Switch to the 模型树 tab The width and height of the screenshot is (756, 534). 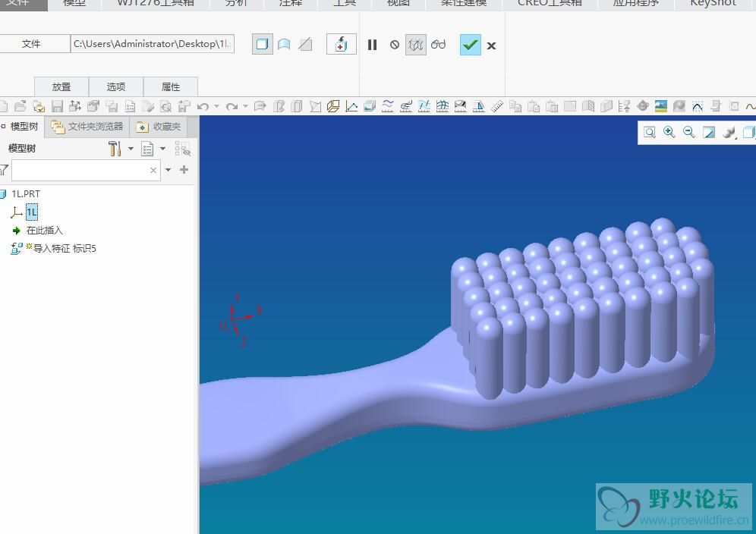[x=22, y=127]
